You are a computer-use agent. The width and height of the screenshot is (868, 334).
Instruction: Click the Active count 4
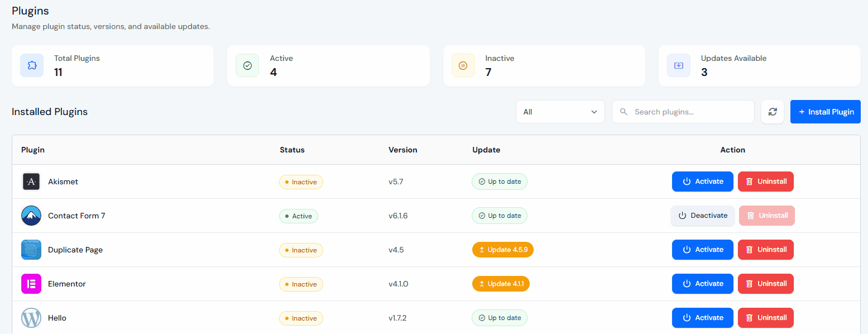273,72
